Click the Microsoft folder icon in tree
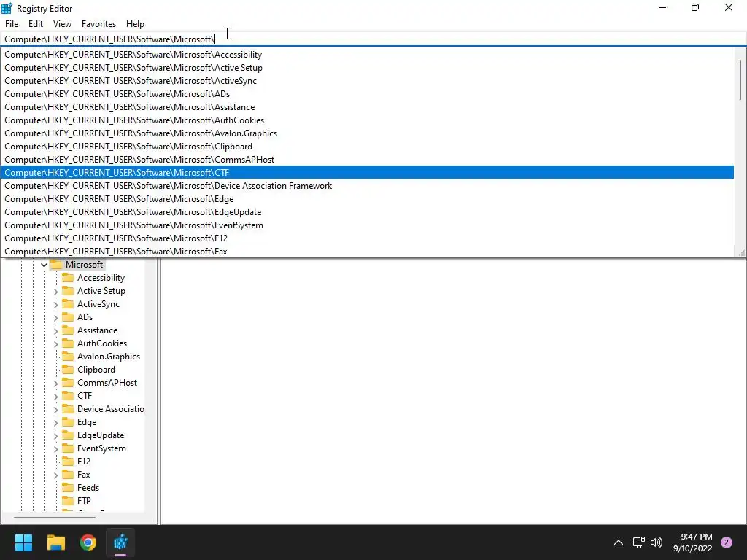747x560 pixels. [x=56, y=264]
